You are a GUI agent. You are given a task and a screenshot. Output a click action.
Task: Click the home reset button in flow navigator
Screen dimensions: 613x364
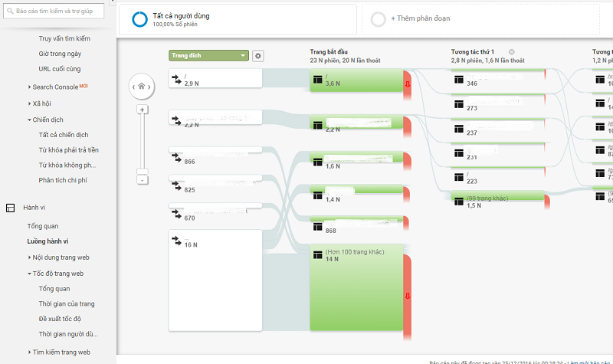[x=141, y=87]
